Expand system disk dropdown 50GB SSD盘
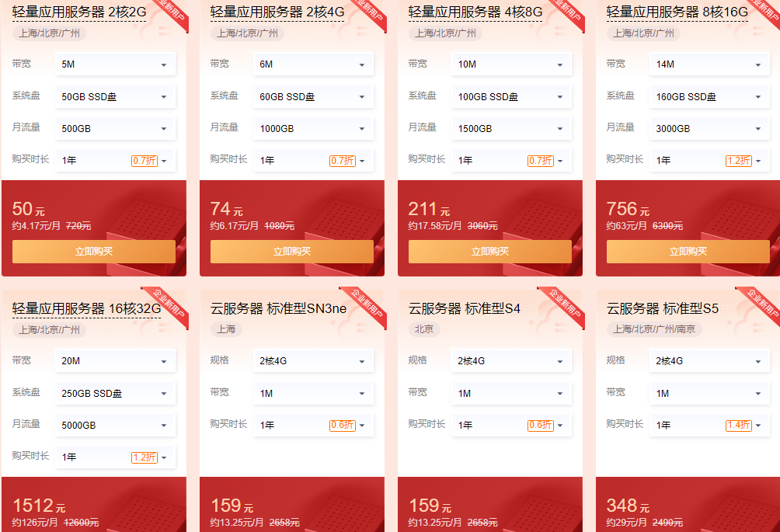This screenshot has width=780, height=532. (116, 96)
